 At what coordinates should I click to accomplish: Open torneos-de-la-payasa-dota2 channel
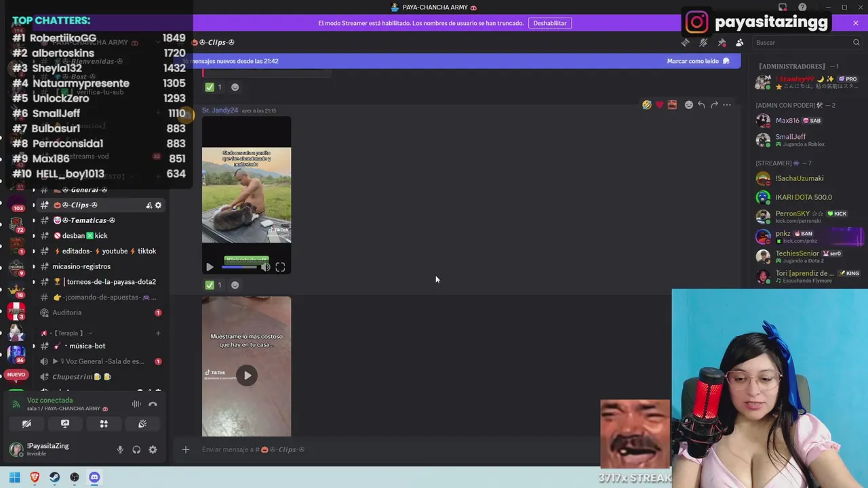coord(102,282)
